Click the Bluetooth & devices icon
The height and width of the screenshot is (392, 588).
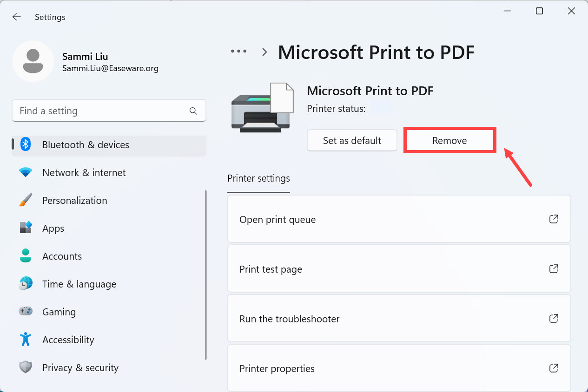click(x=26, y=144)
